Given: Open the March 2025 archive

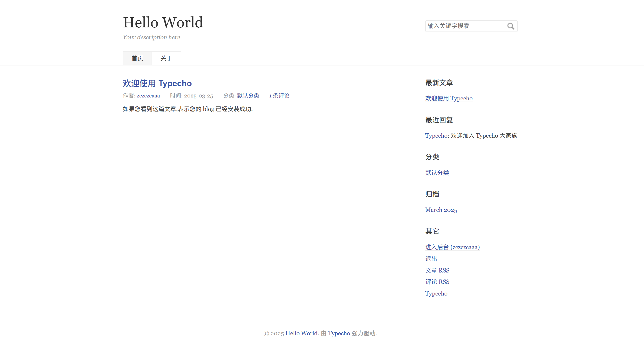Looking at the screenshot, I should point(441,210).
